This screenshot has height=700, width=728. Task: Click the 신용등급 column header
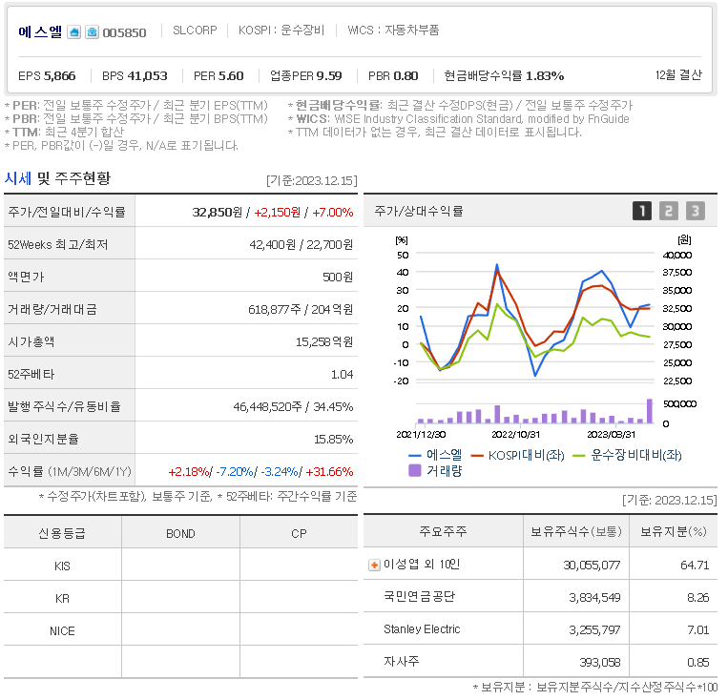(x=62, y=533)
